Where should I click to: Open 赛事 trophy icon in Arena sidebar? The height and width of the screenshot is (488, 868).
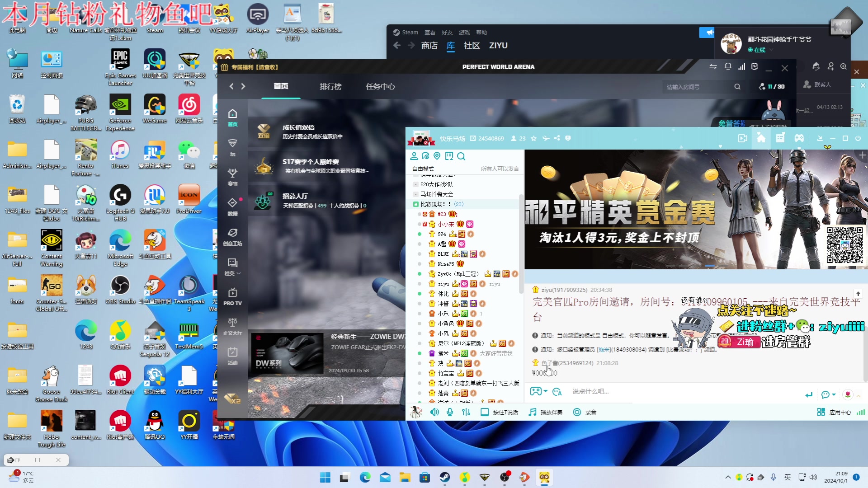(x=232, y=177)
